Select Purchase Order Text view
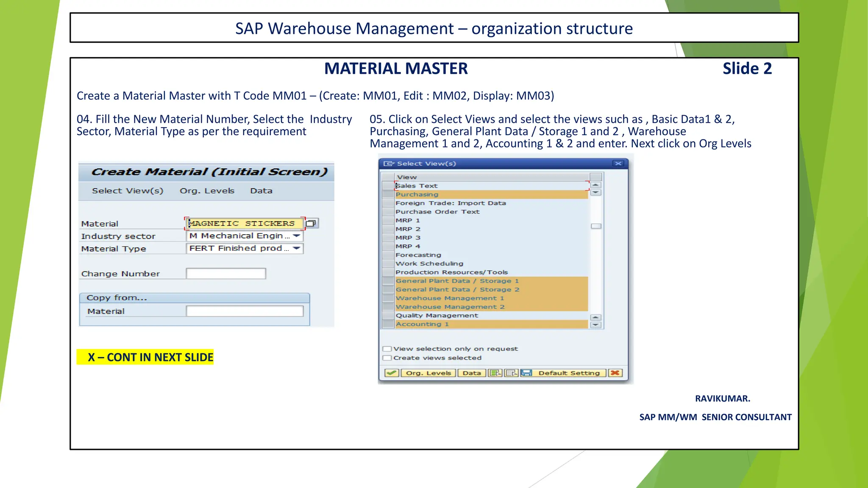This screenshot has width=868, height=488. coord(491,212)
